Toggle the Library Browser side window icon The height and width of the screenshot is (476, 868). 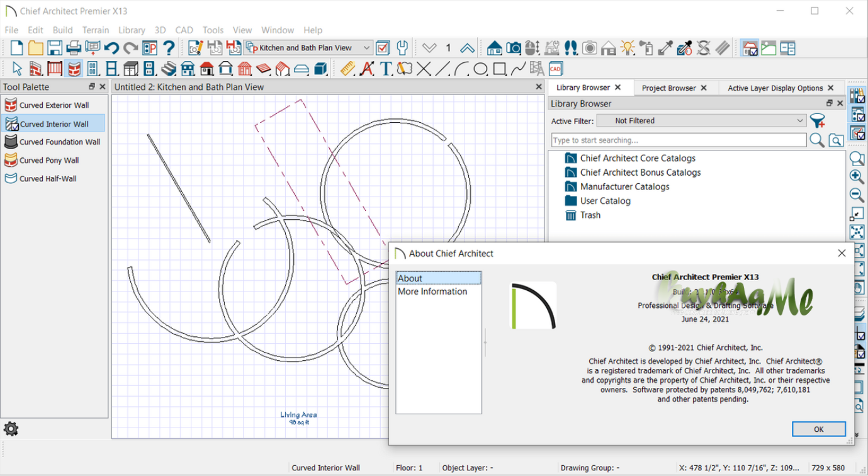coord(857,96)
